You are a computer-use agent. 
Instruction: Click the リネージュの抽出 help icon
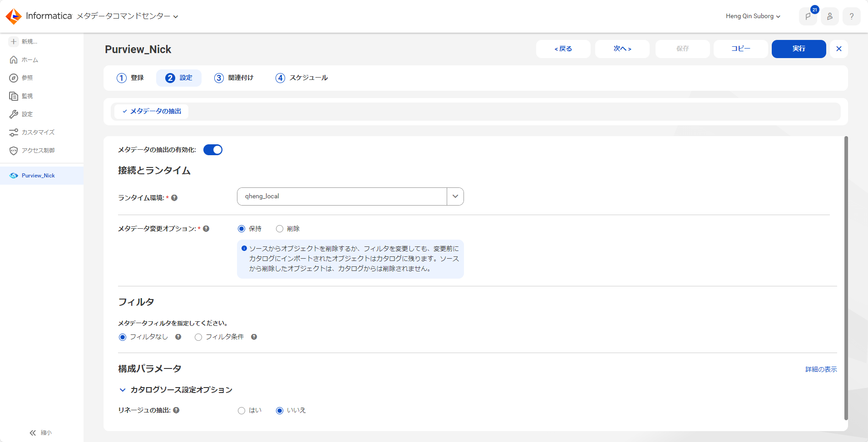(x=176, y=410)
